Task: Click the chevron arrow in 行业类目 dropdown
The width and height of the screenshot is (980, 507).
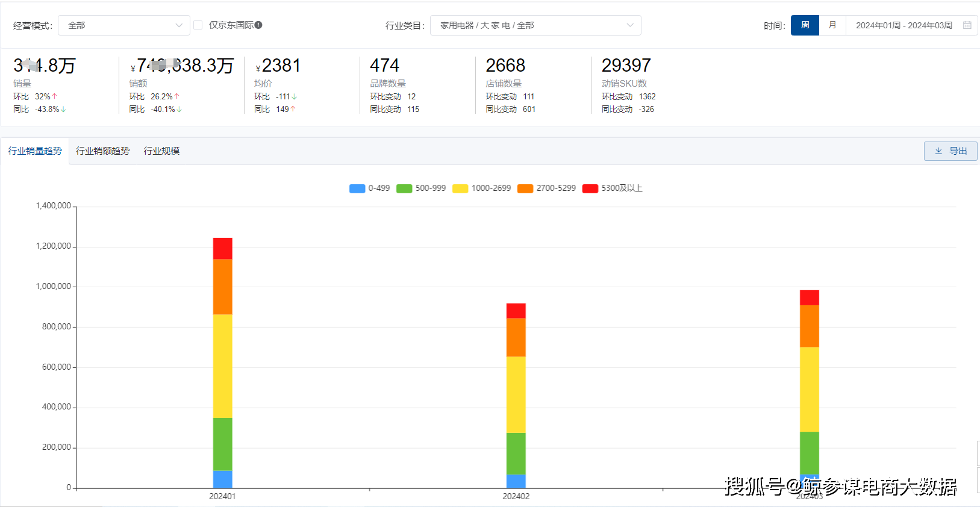Action: pyautogui.click(x=630, y=25)
